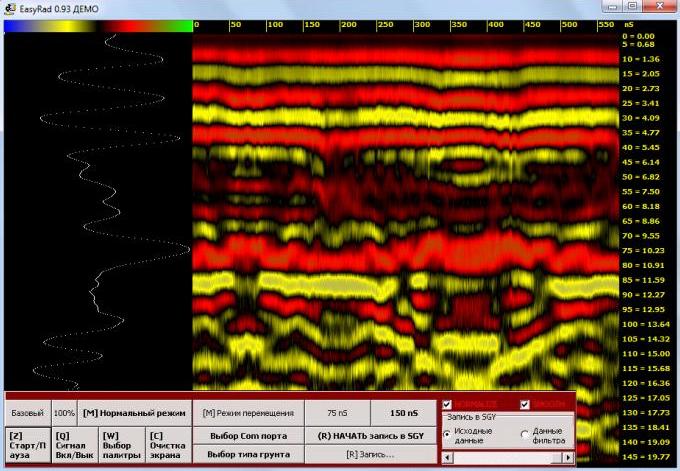The width and height of the screenshot is (680, 471).
Task: Click the 250 mark on the time ruler
Action: coord(385,25)
